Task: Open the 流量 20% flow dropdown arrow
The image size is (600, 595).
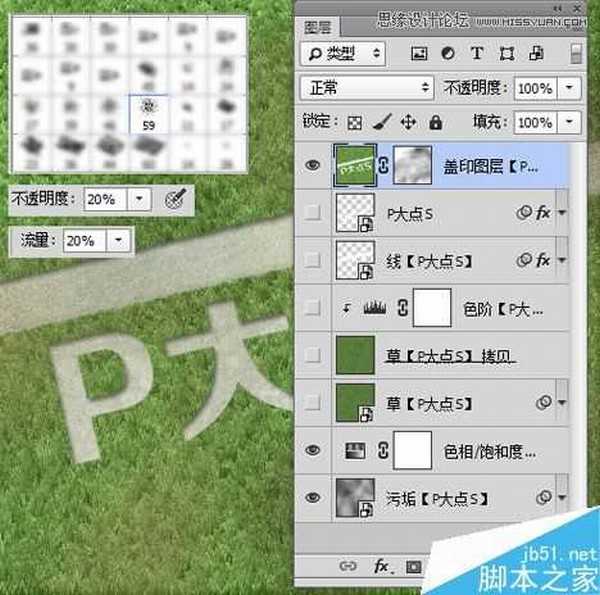Action: (x=120, y=241)
